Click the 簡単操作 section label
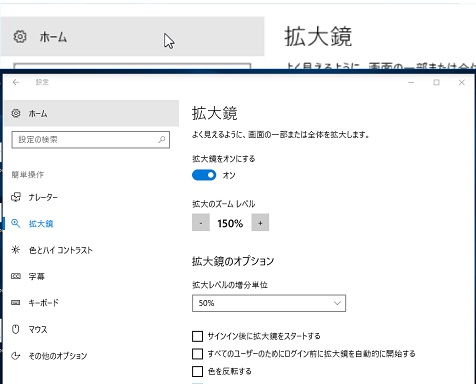Image resolution: width=476 pixels, height=384 pixels. [x=28, y=175]
